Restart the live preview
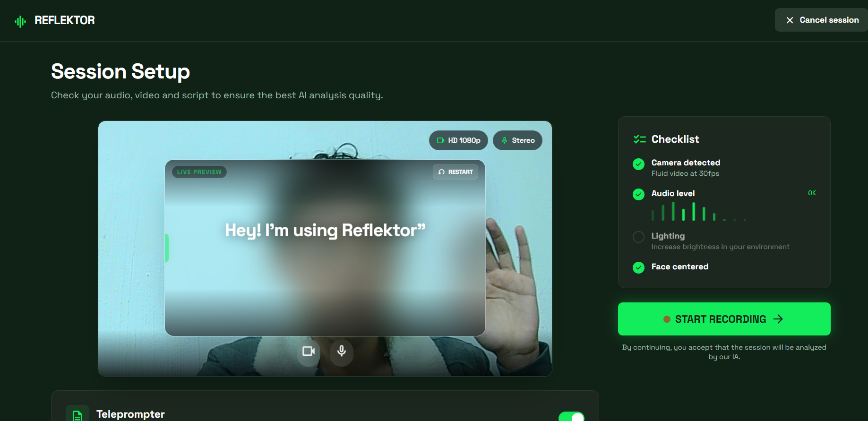The width and height of the screenshot is (868, 421). pos(455,172)
